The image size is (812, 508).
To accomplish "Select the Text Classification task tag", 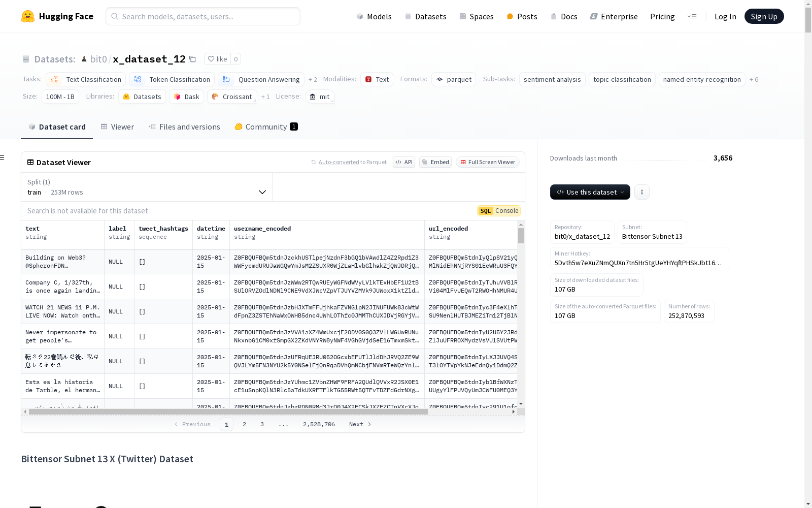I will 86,79.
